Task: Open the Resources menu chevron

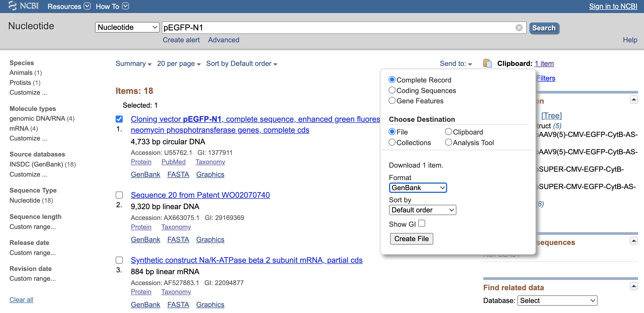Action: pyautogui.click(x=87, y=6)
